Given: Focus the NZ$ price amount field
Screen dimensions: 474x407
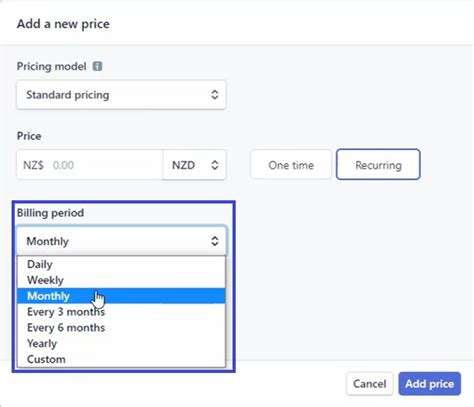Looking at the screenshot, I should point(90,165).
